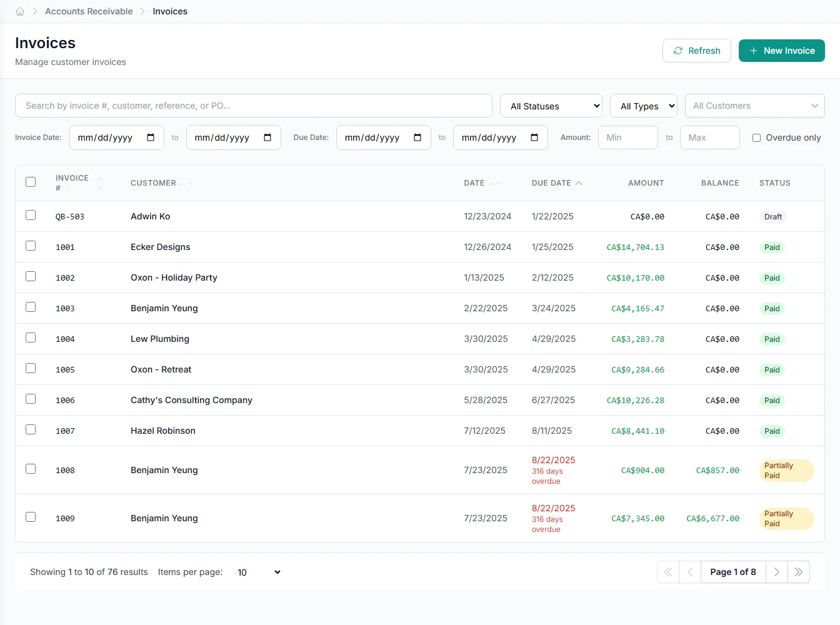Click invoice number 1003

(x=65, y=309)
